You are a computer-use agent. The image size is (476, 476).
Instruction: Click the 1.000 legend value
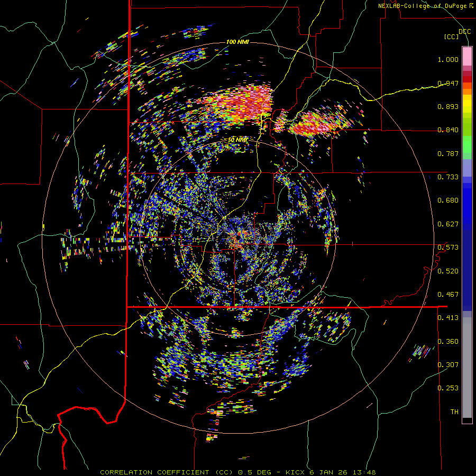point(448,59)
